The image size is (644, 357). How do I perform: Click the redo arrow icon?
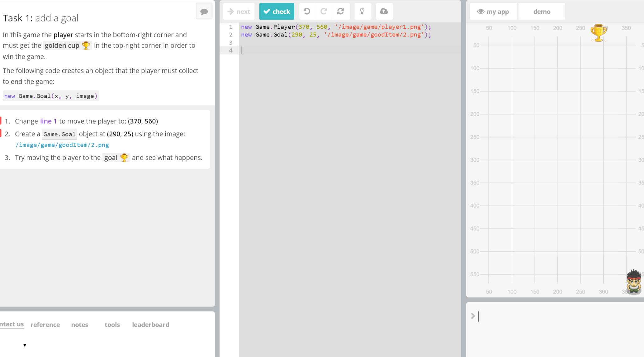324,12
